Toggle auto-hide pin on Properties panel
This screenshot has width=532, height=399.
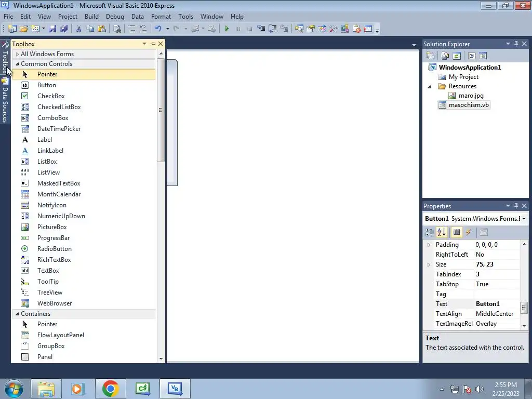[x=516, y=206]
